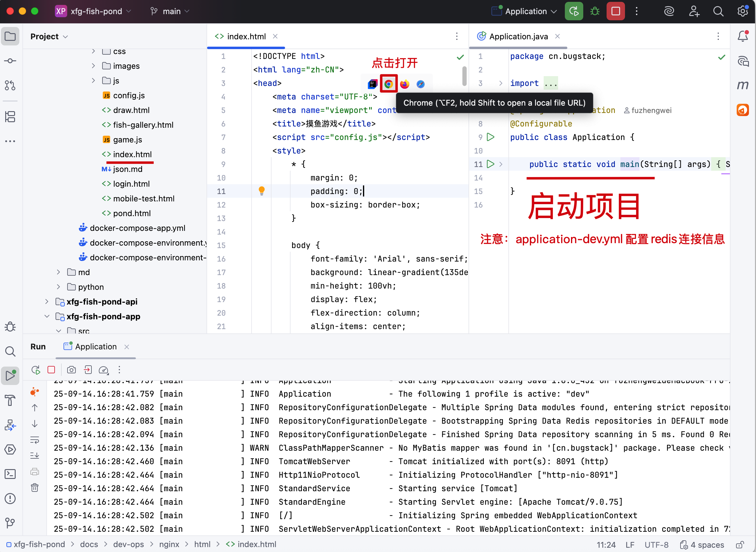Image resolution: width=756 pixels, height=552 pixels.
Task: Open the Git tool window at sidebar bottom
Action: pos(10,523)
